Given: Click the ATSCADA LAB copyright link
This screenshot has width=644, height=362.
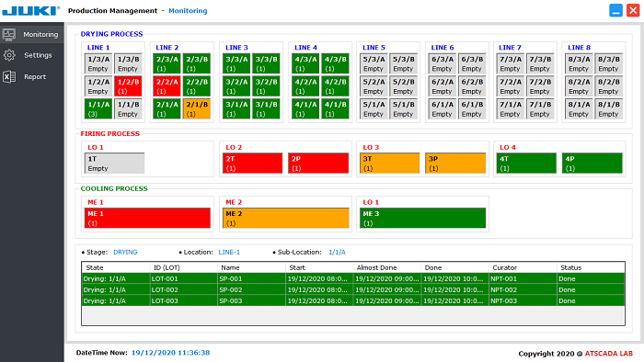Looking at the screenshot, I should tap(609, 354).
